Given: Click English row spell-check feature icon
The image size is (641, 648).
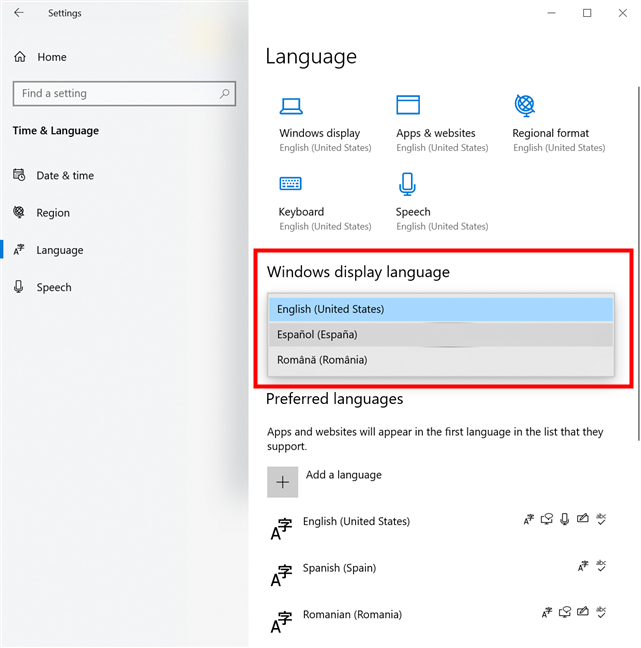Looking at the screenshot, I should (x=601, y=519).
